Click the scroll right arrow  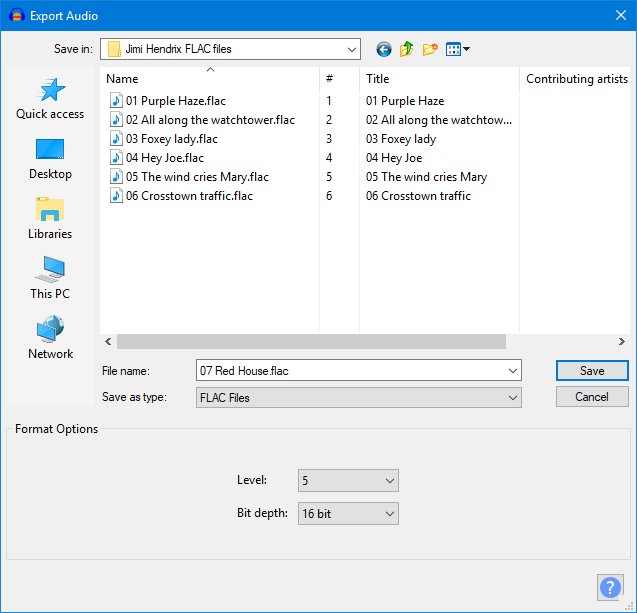pos(622,342)
